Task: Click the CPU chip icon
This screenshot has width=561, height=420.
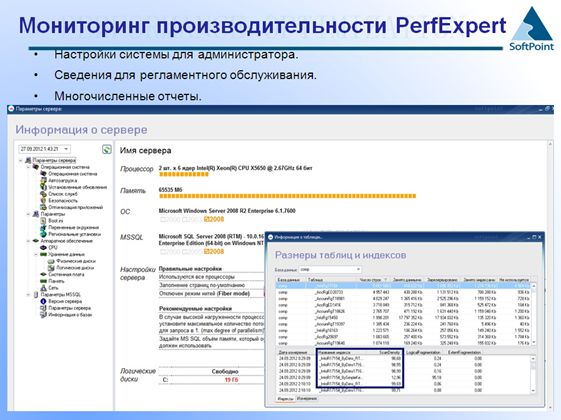Action: tap(43, 248)
